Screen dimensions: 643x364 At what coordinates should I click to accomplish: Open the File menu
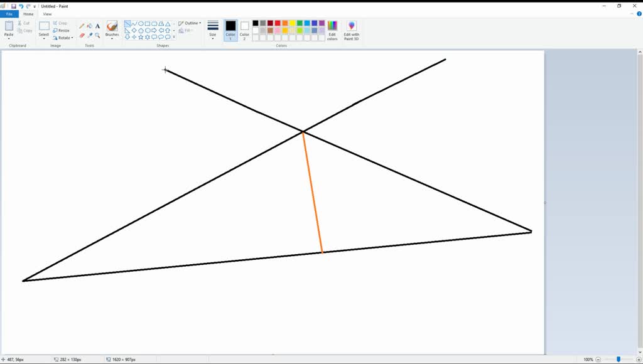tap(9, 14)
